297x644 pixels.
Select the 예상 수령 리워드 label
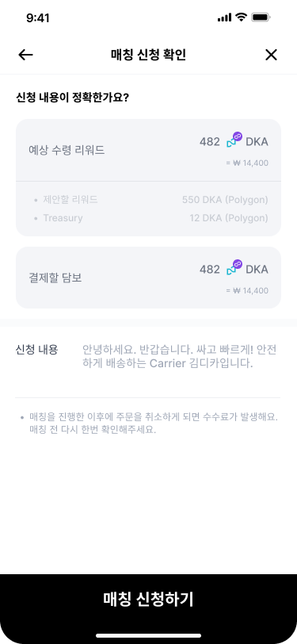pos(67,151)
